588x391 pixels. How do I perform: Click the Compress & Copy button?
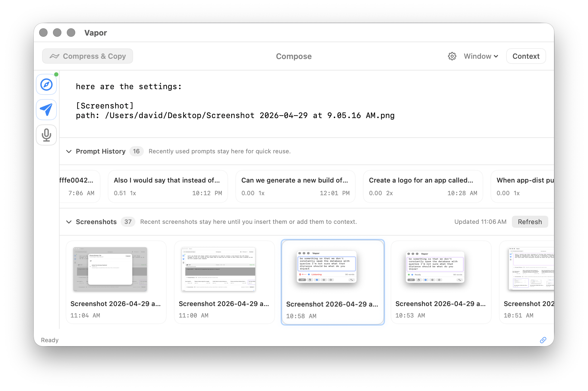87,56
